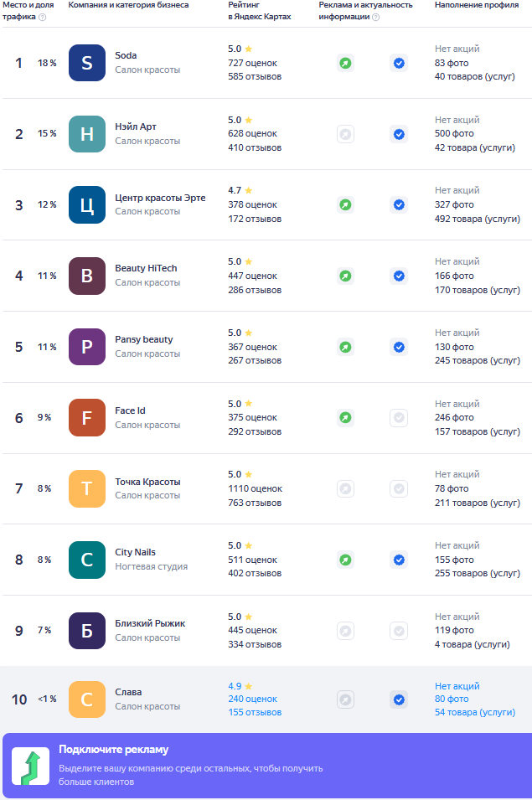Click the grey verified badge for Face Id

399,417
